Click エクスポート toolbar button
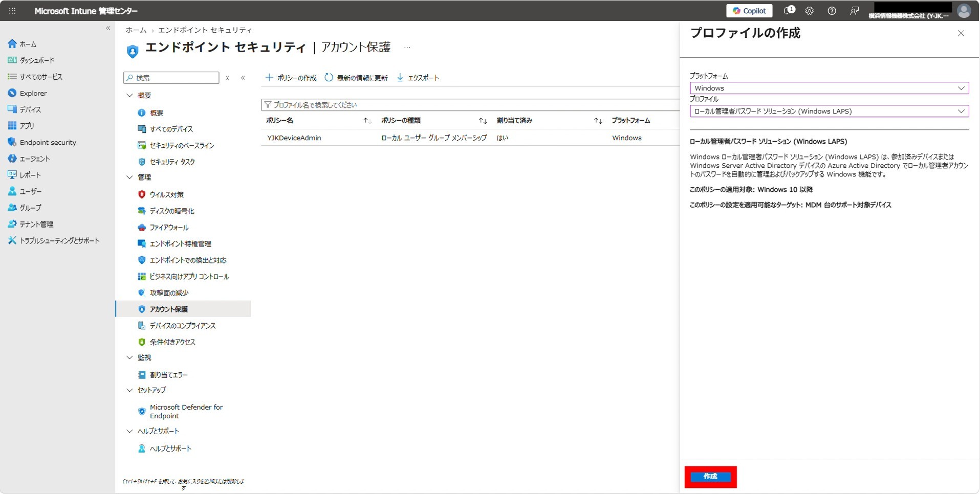980x494 pixels. click(x=418, y=78)
